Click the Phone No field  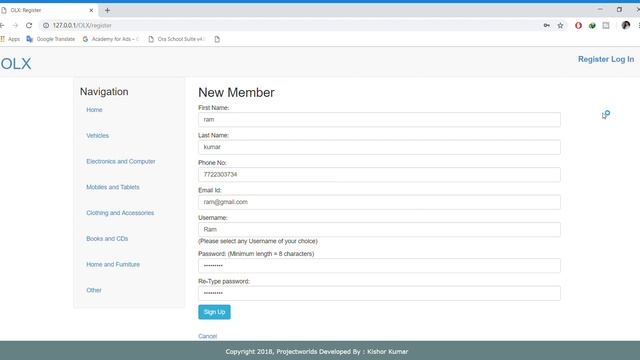tap(379, 174)
